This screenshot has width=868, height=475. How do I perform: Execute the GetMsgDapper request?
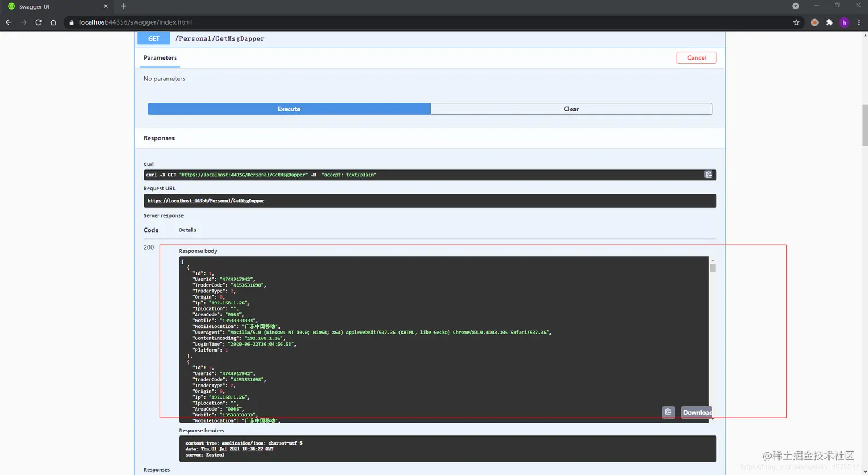click(x=289, y=109)
